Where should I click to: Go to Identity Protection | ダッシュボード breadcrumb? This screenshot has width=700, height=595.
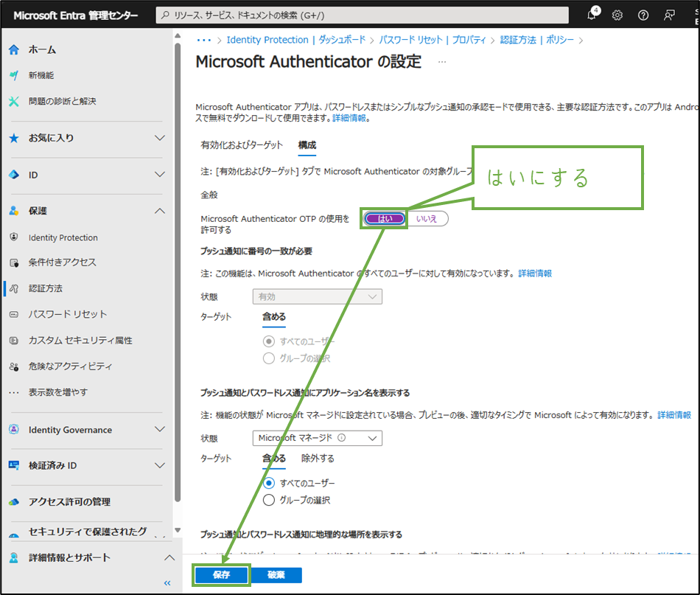tap(296, 40)
